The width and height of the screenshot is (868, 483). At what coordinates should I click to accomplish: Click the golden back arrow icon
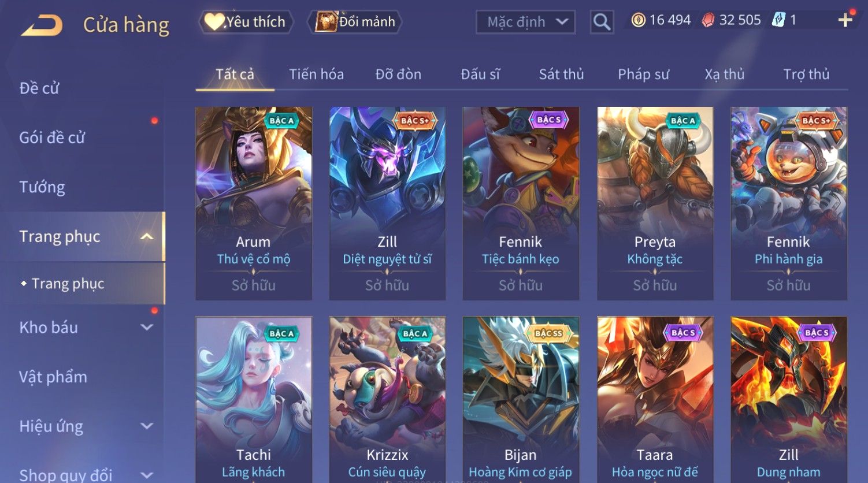(x=41, y=25)
